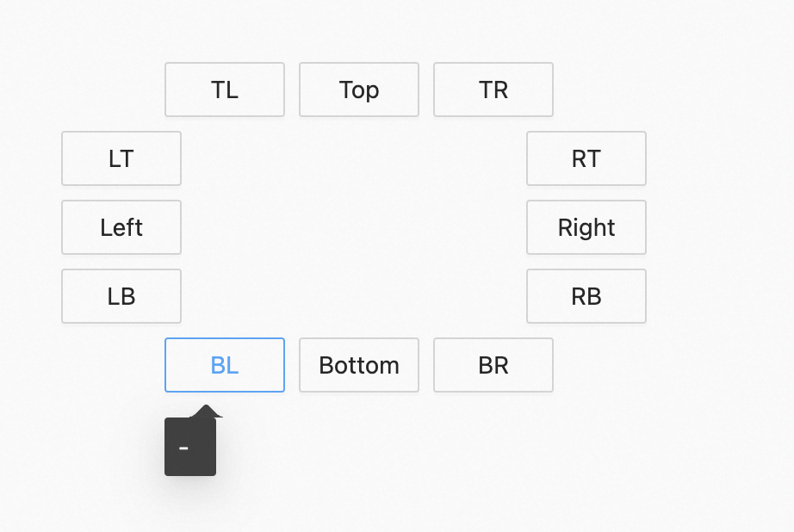Choose the LT placement option

tap(121, 158)
